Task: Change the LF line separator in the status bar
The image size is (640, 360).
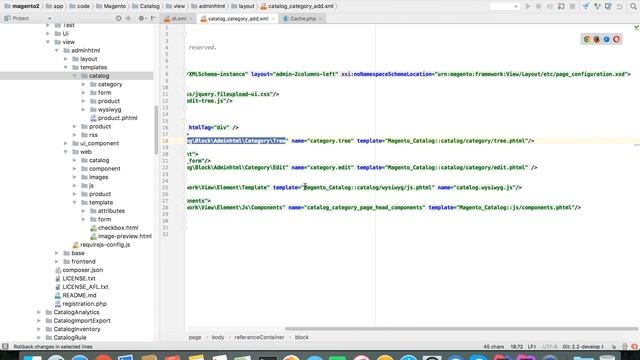Action: click(532, 347)
